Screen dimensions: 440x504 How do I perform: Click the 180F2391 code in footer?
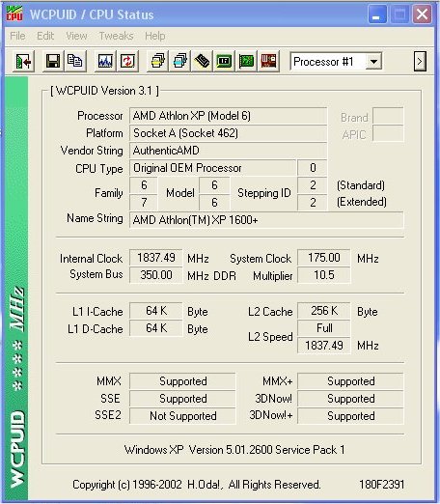(382, 485)
